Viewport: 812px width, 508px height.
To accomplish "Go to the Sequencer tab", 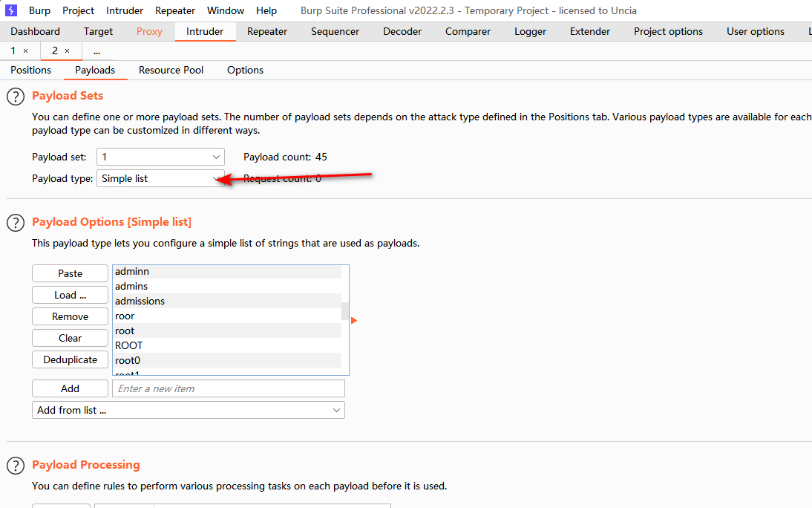I will (x=335, y=31).
